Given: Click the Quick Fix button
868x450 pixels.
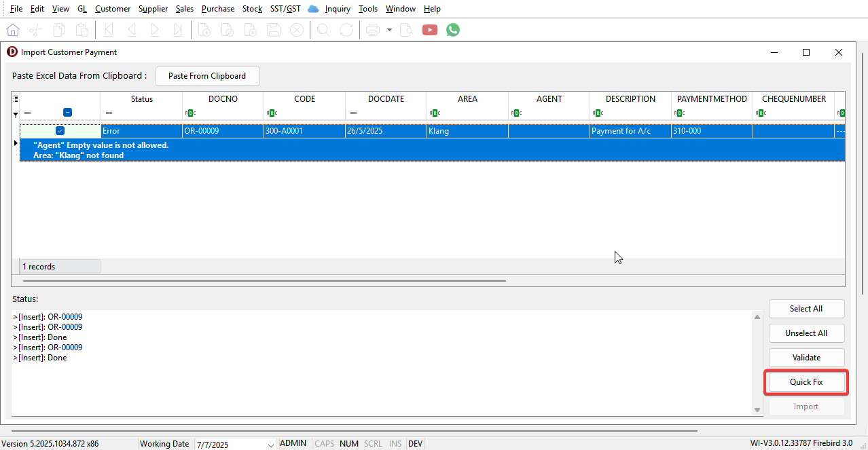Looking at the screenshot, I should tap(806, 382).
